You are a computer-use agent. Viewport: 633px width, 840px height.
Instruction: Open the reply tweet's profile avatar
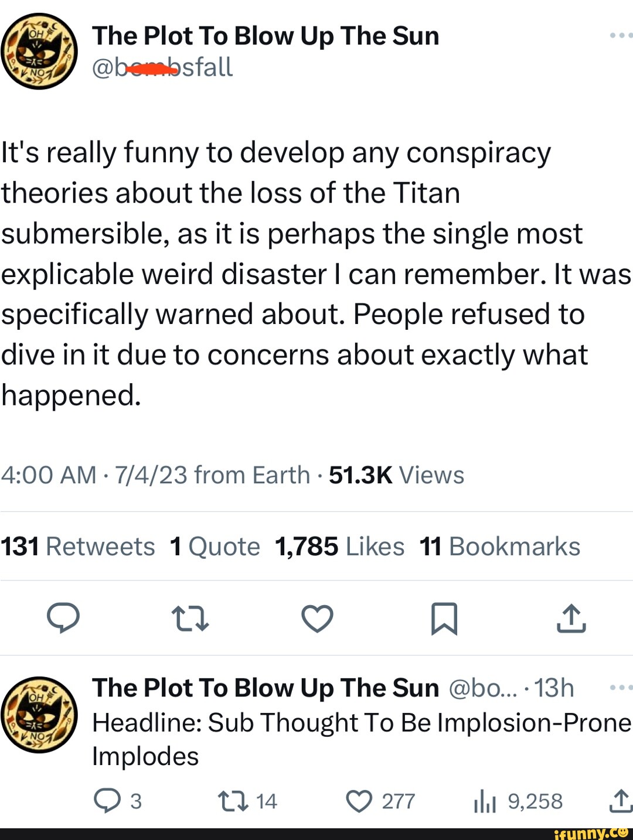[x=39, y=715]
